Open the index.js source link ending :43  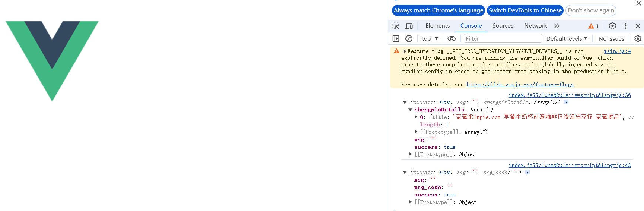(570, 166)
